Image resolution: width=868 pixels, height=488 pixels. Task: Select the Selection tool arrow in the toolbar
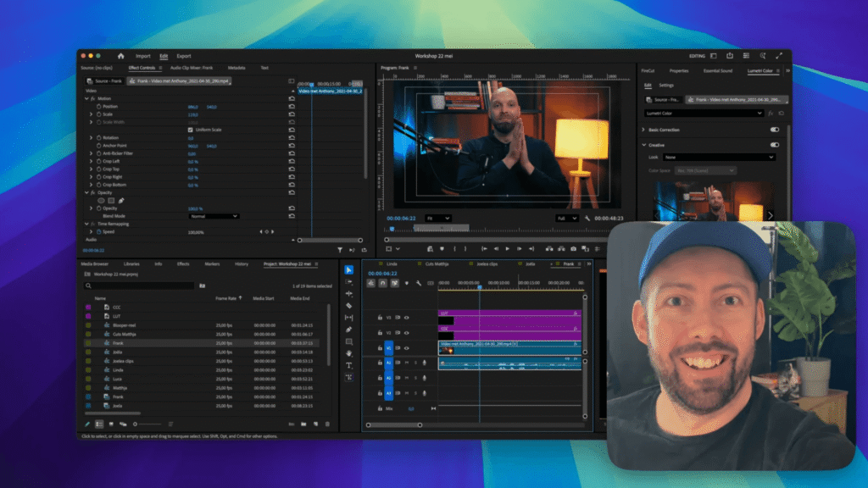pos(348,270)
